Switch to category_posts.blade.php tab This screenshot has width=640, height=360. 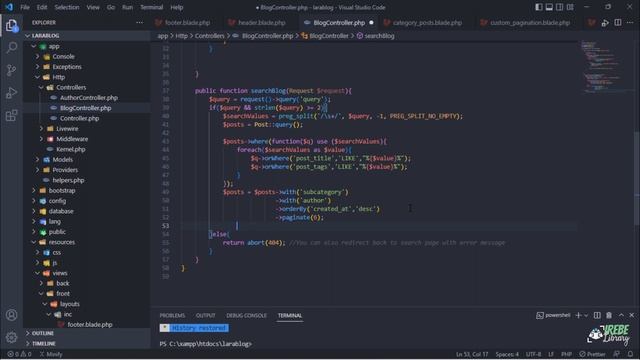click(x=423, y=22)
